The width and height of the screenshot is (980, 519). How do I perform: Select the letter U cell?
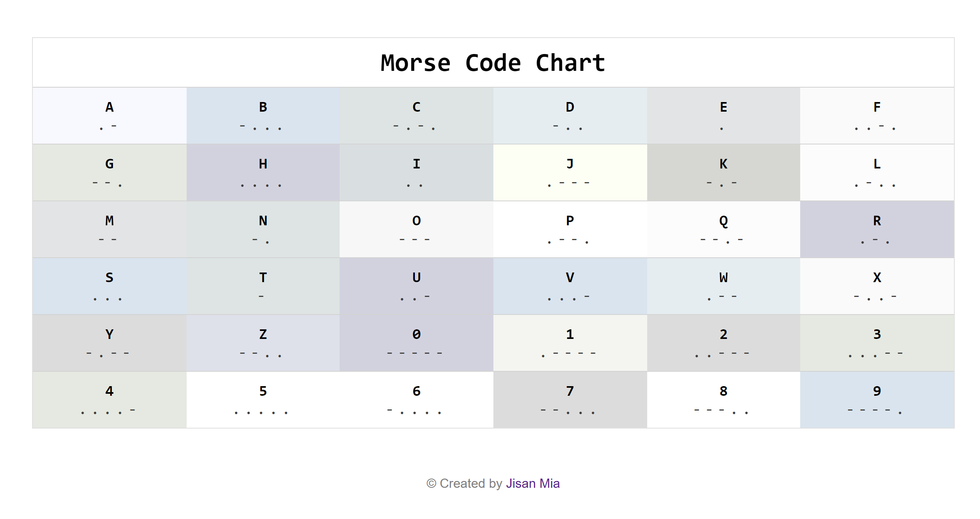(x=416, y=286)
